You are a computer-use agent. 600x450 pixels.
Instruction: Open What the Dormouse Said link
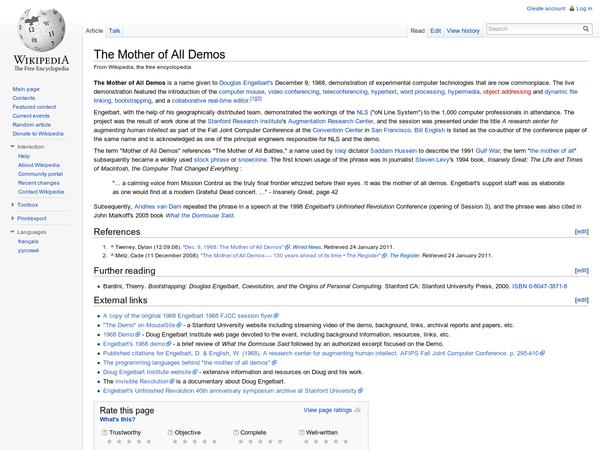199,215
